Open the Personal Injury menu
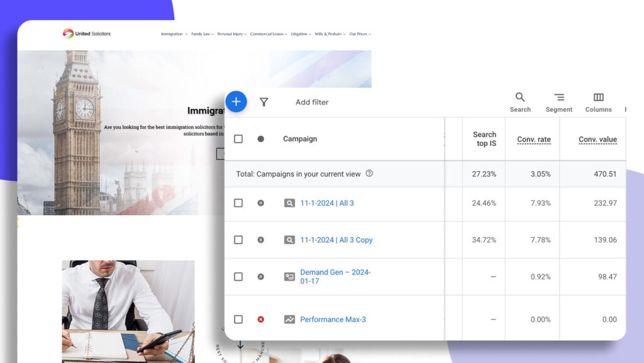Screen dimensions: 644x363 click(x=232, y=34)
